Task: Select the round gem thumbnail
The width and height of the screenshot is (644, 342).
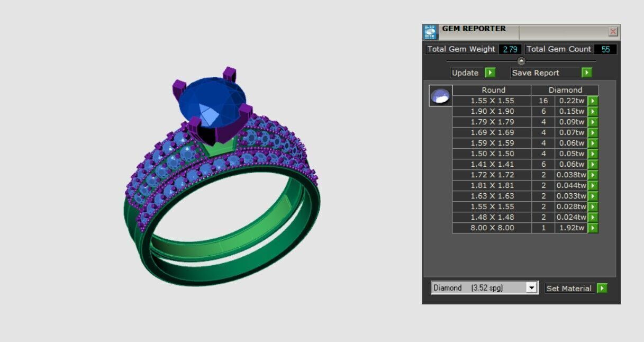Action: pos(440,96)
